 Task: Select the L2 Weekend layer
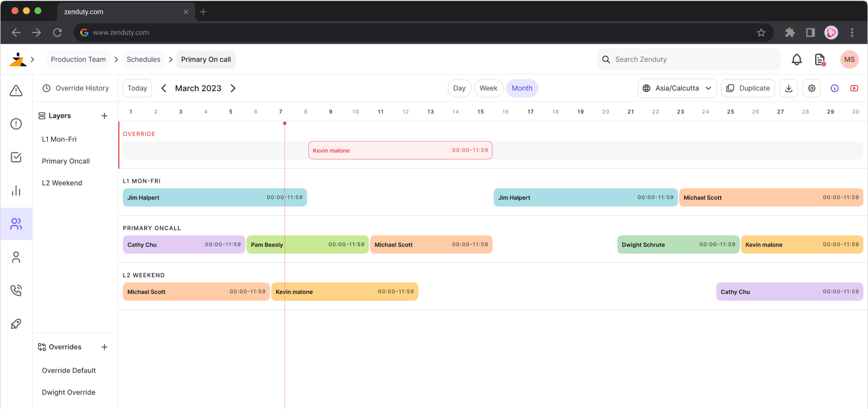tap(62, 183)
